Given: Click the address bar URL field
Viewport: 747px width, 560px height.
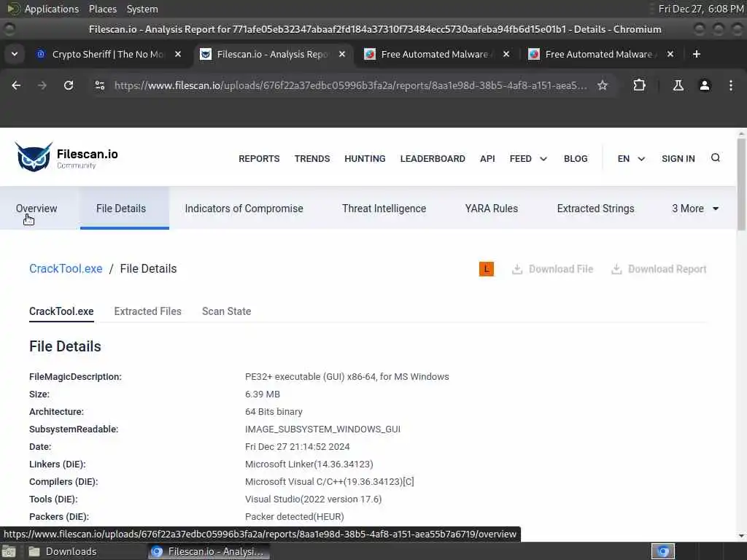Looking at the screenshot, I should coord(350,85).
